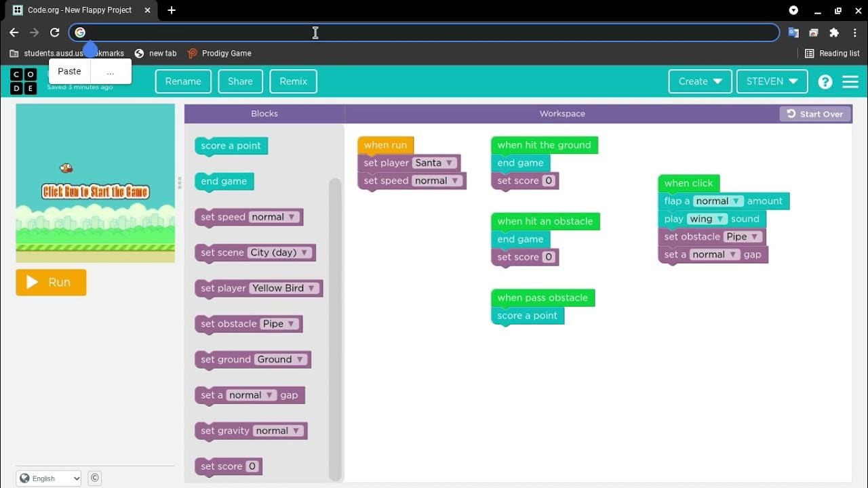Viewport: 868px width, 488px height.
Task: Click the Rename button
Action: click(x=183, y=81)
